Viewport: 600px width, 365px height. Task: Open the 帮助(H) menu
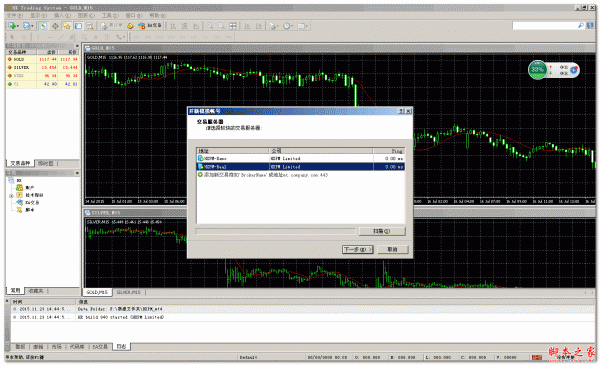pyautogui.click(x=157, y=15)
